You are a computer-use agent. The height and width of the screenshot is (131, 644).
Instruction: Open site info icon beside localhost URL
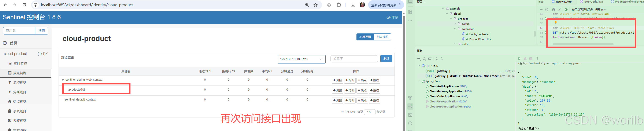pos(36,5)
